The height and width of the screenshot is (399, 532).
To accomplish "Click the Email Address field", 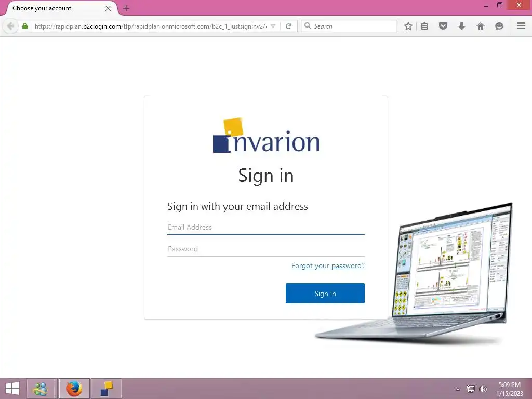I will 265,227.
